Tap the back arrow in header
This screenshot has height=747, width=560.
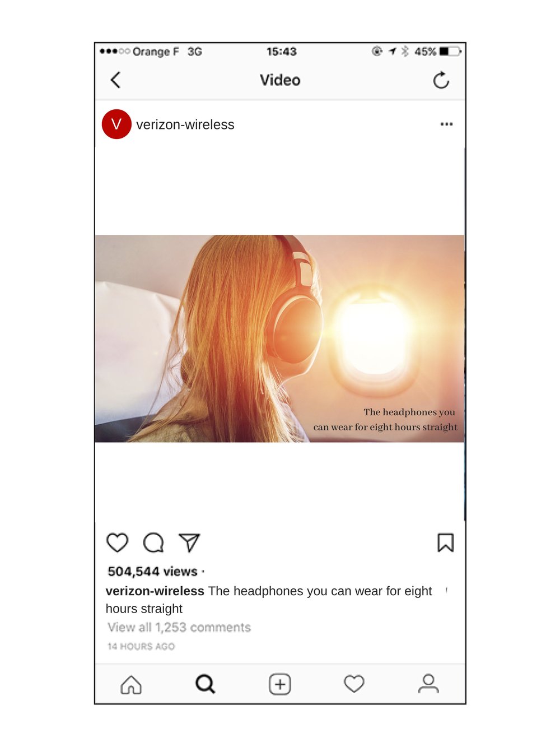click(x=115, y=80)
